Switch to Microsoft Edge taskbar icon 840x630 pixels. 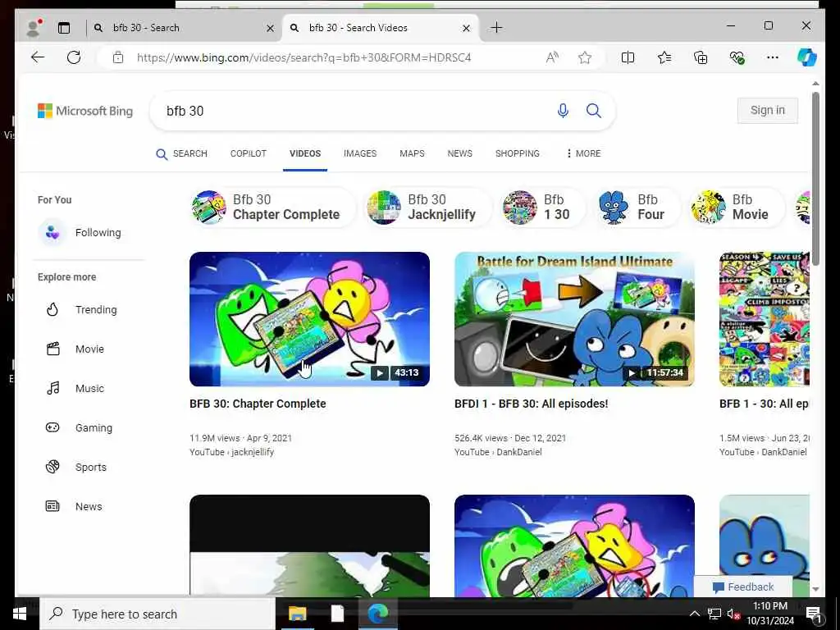coord(377,614)
